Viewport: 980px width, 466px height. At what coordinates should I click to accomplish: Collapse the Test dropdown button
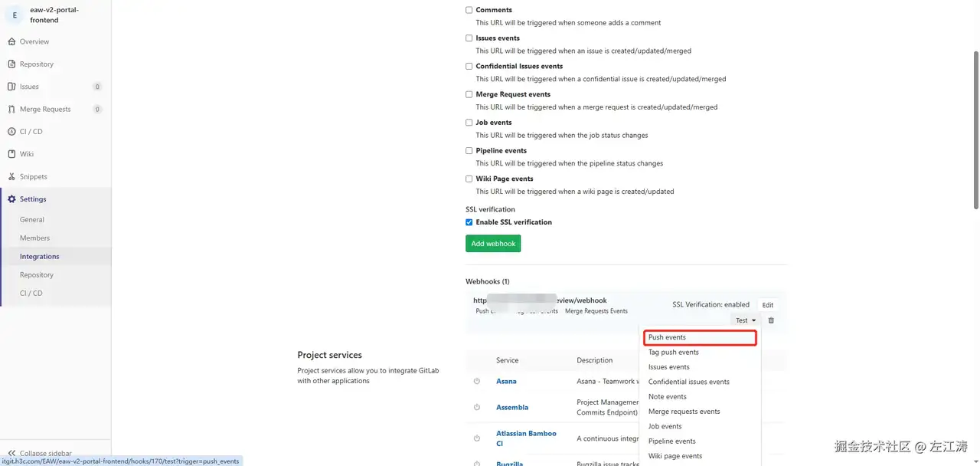746,320
